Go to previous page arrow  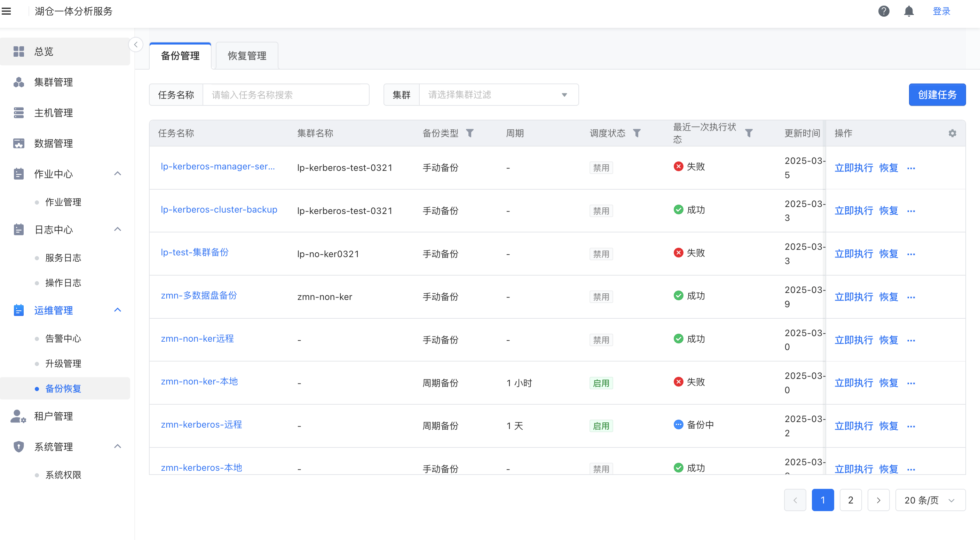tap(795, 500)
